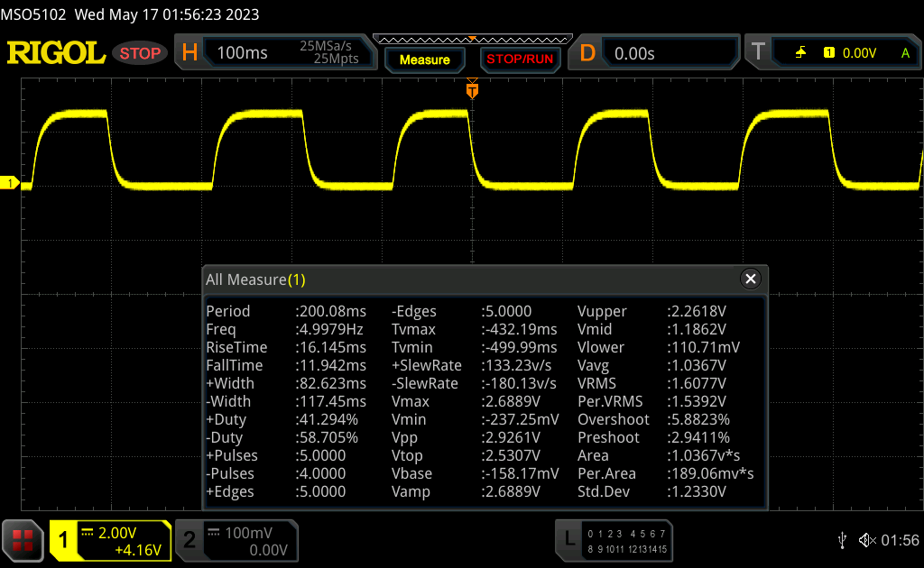Viewport: 924px width, 568px height.
Task: Click the Measure button
Action: coord(424,60)
